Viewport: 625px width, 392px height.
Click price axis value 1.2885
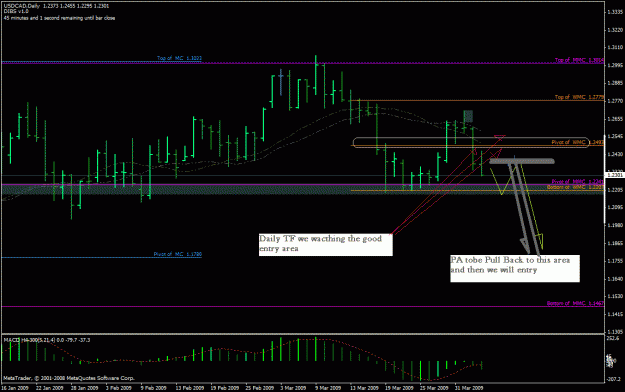click(615, 83)
